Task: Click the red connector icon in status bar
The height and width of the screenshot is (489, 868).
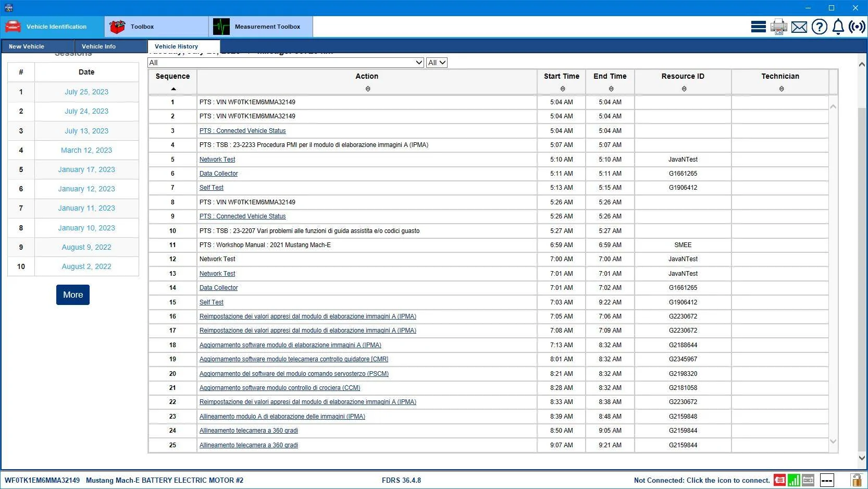Action: pyautogui.click(x=779, y=480)
